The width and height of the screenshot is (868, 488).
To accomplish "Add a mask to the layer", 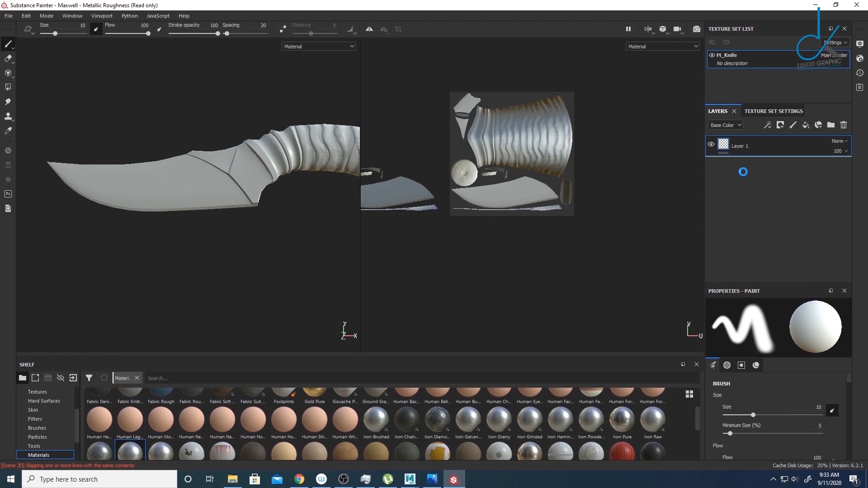I will 780,125.
